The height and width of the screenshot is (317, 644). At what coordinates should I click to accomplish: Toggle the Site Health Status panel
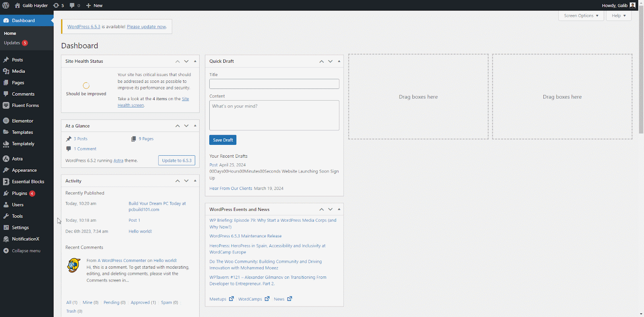[195, 61]
